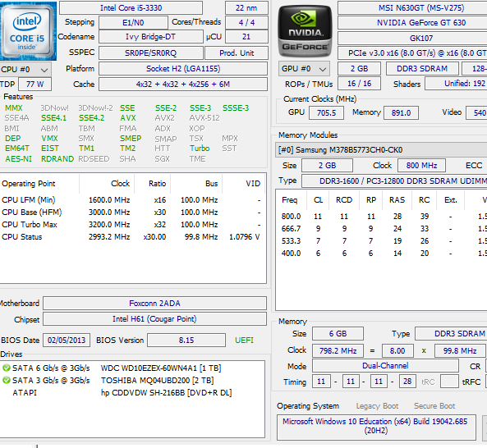Click the Foxconn 2ADA motherboard field
The image size is (487, 448).
tap(154, 303)
